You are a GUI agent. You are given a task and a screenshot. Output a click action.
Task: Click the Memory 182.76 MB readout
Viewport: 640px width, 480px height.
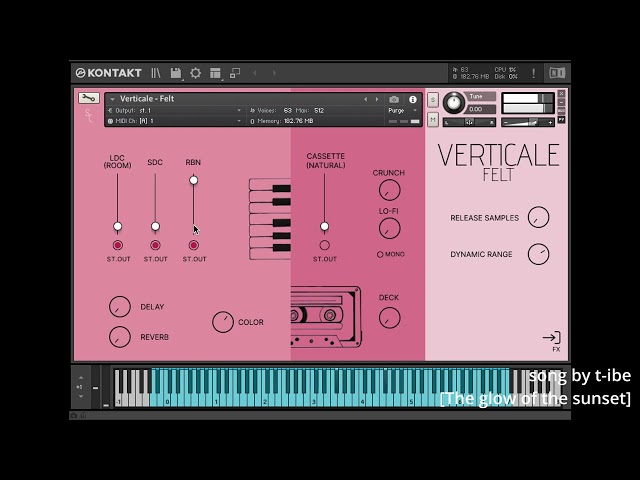tap(282, 121)
